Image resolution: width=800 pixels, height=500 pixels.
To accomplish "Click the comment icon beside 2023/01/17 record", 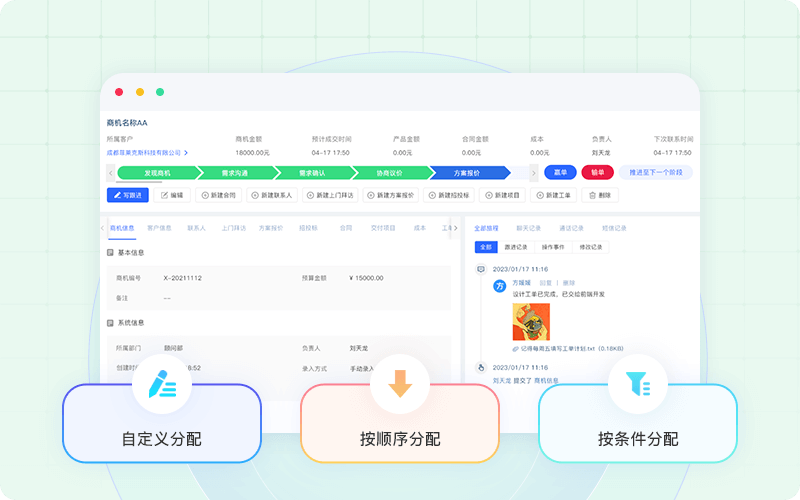I will (x=481, y=269).
